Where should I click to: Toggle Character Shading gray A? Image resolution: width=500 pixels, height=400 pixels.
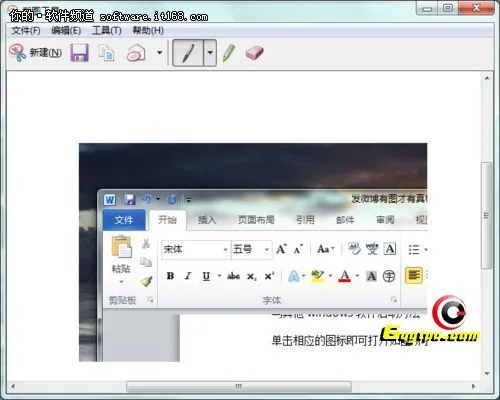(371, 276)
